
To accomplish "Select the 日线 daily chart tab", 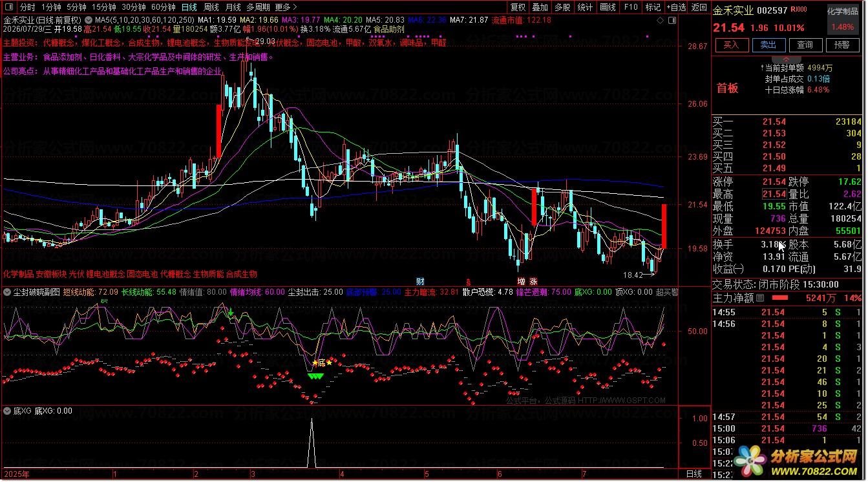I will [189, 7].
